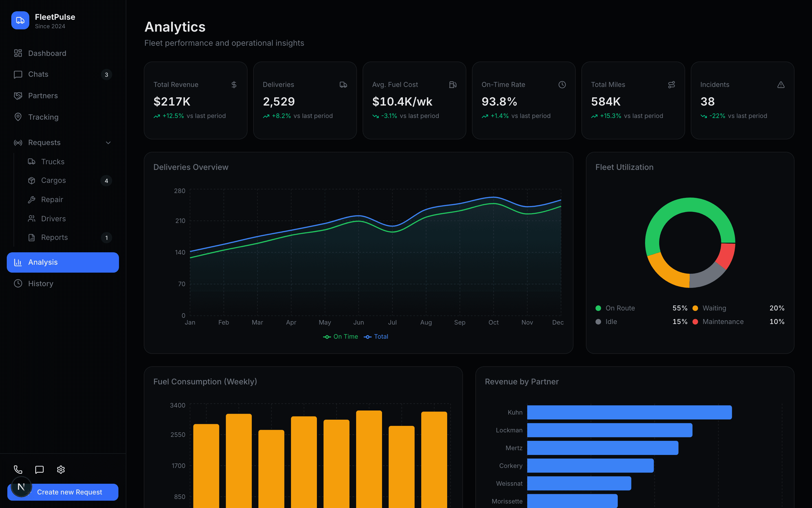This screenshot has width=812, height=508.
Task: Click the Partners handshake icon
Action: [x=18, y=96]
